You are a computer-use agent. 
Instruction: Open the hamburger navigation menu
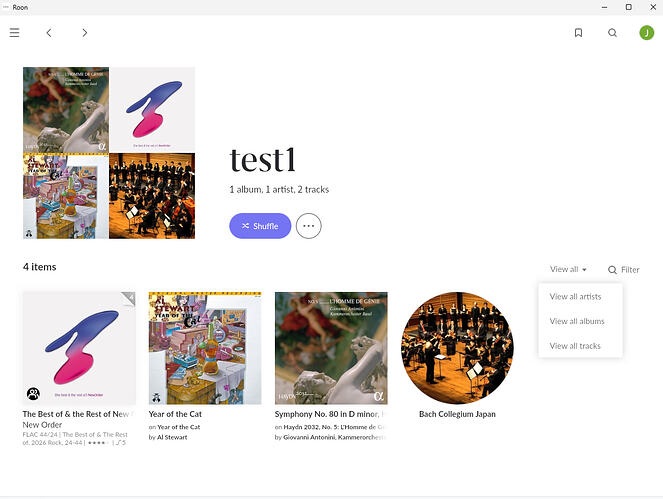click(14, 33)
